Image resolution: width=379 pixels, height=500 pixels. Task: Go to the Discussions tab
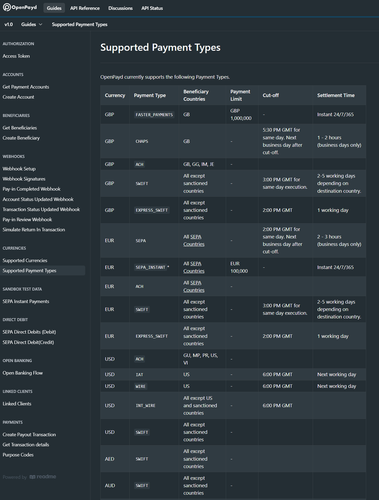[120, 8]
